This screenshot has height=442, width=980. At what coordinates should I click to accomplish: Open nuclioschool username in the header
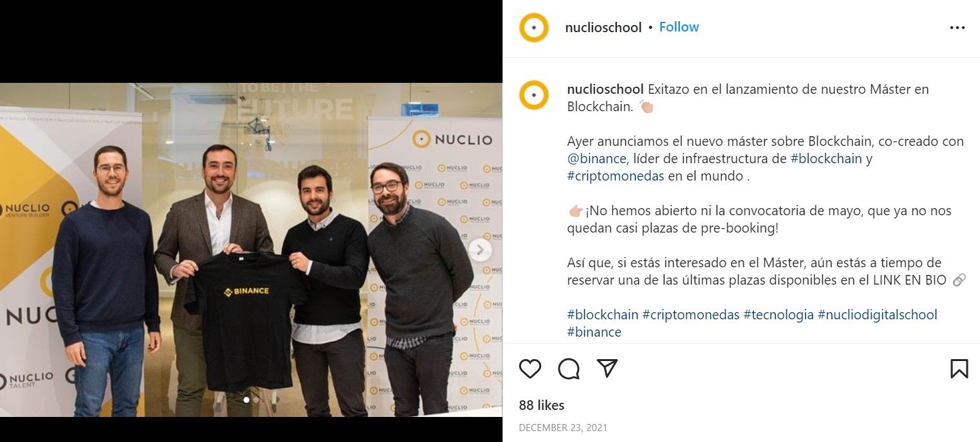(x=603, y=28)
